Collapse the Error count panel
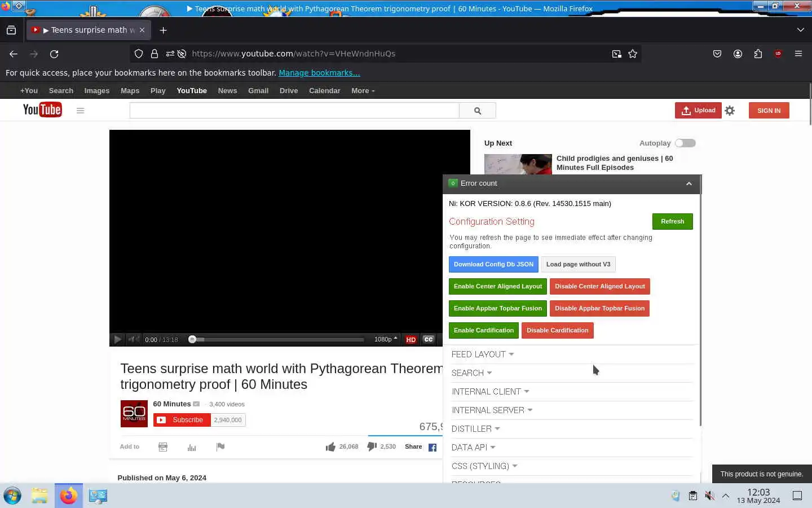The height and width of the screenshot is (508, 812). 689,183
